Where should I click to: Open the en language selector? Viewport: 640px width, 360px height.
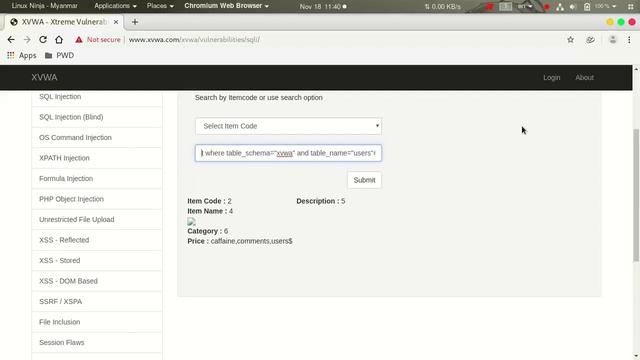pos(525,7)
